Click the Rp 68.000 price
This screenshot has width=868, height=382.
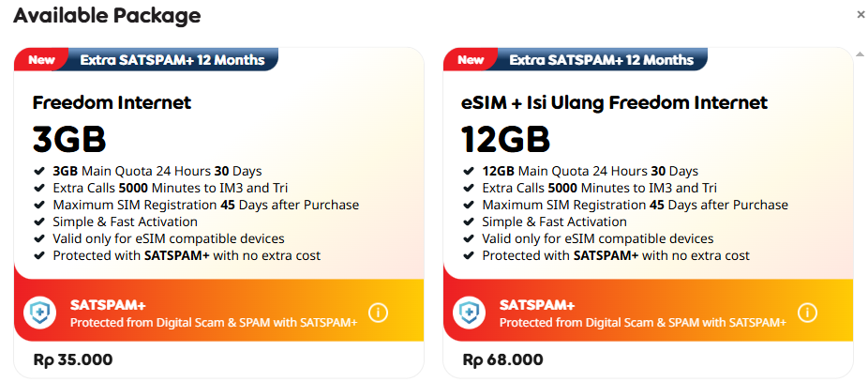[502, 359]
